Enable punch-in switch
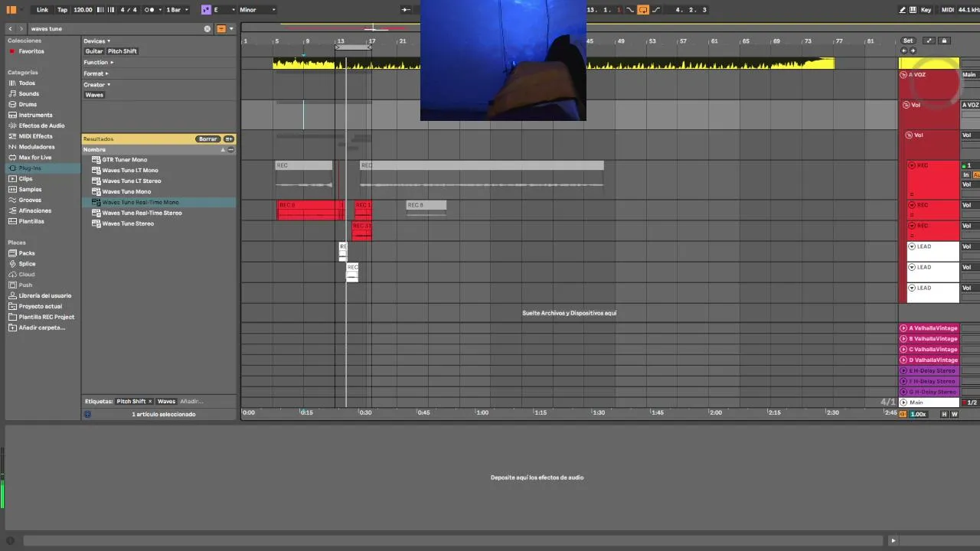The width and height of the screenshot is (980, 551). pyautogui.click(x=630, y=10)
